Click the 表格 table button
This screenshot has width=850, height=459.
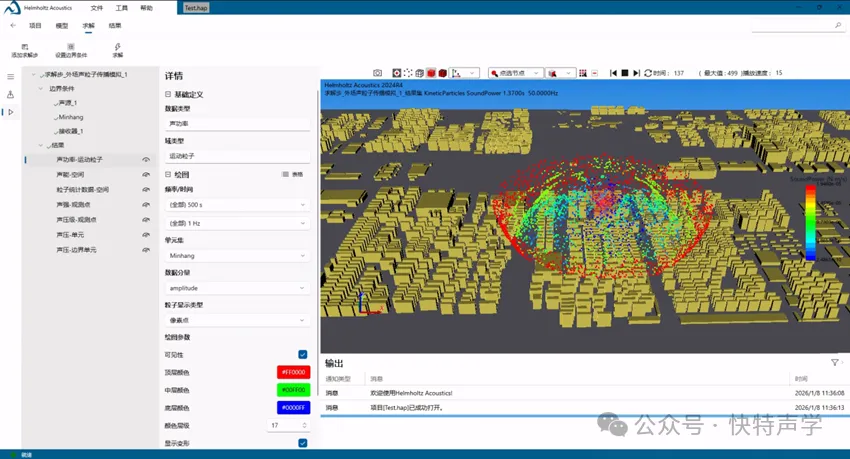coord(293,174)
